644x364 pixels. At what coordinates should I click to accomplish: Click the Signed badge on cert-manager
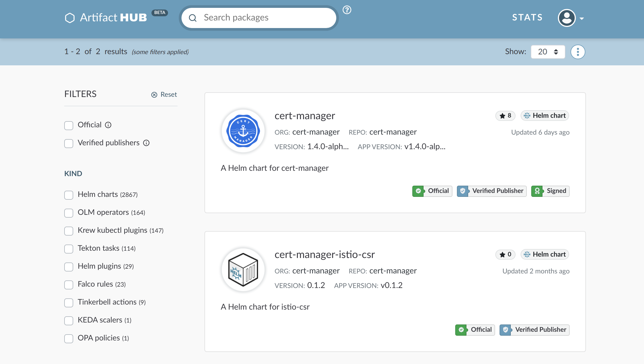point(550,191)
